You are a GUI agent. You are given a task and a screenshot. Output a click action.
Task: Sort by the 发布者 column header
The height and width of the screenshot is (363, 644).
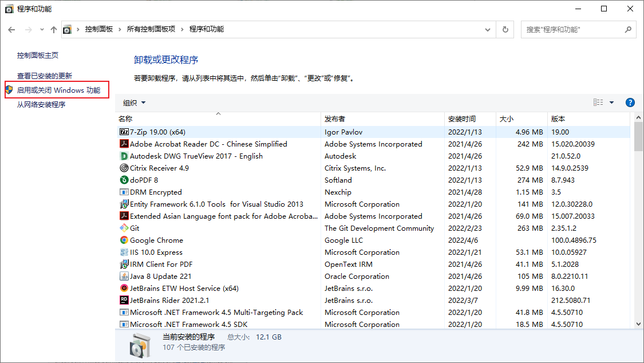[382, 119]
